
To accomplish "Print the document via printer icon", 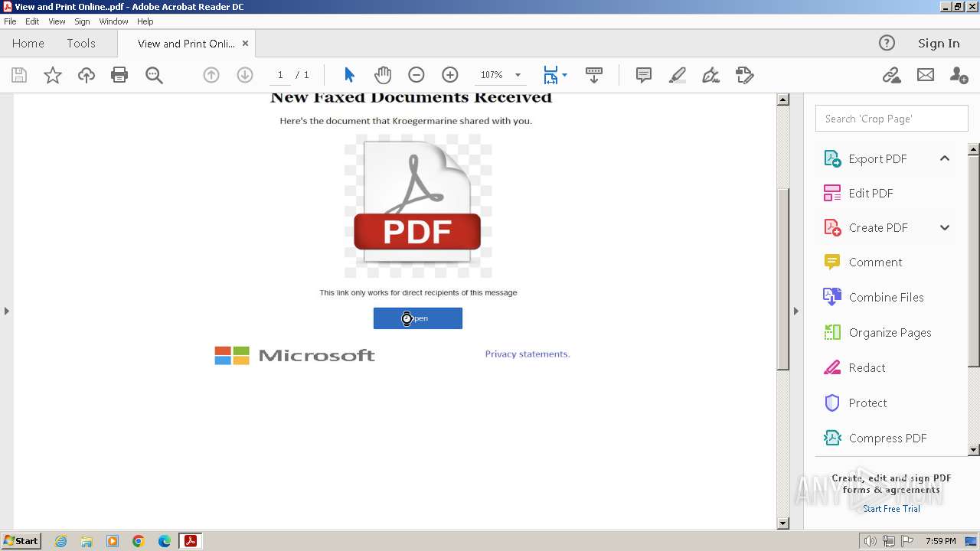I will coord(119,75).
